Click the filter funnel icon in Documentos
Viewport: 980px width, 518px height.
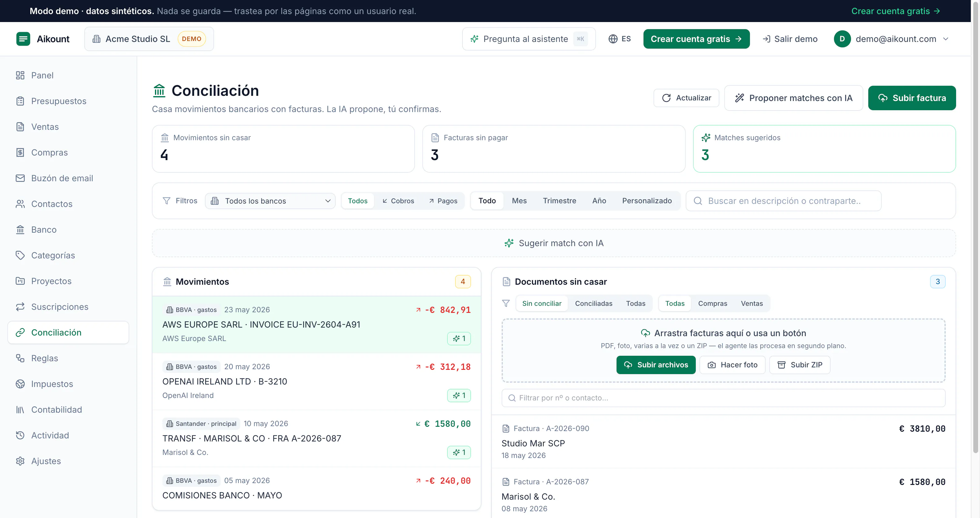pos(506,303)
